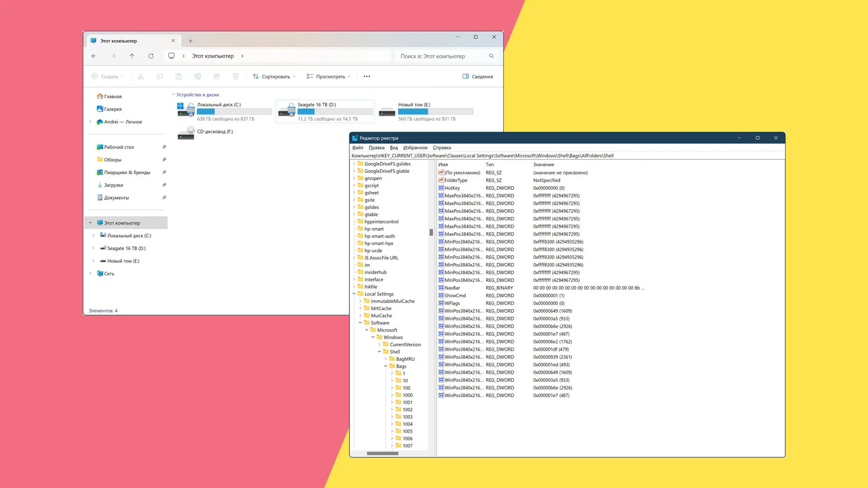Open the Вид menu in Registry Editor
This screenshot has width=868, height=488.
click(x=394, y=148)
